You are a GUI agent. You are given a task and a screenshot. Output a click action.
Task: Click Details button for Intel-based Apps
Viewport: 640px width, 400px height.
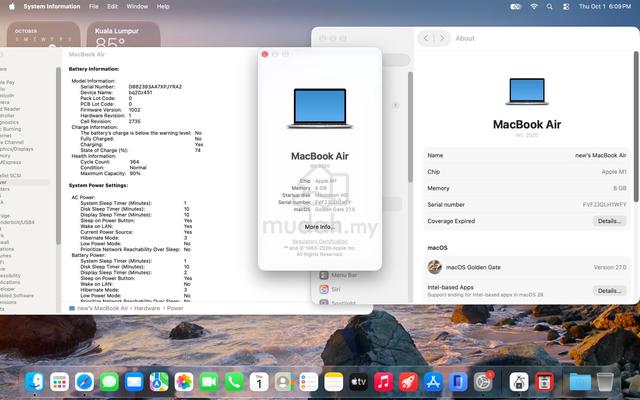click(x=609, y=291)
